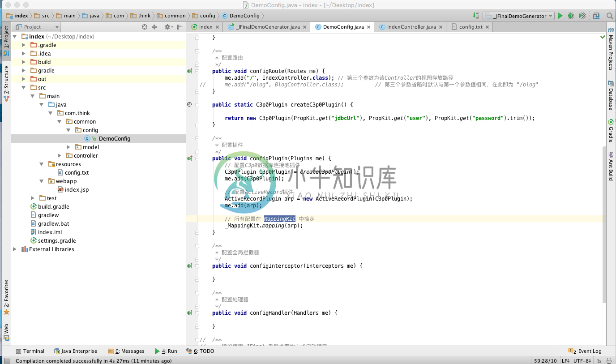Click @ gutter icon beside createC3p0Plugin
The image size is (616, 364).
[x=189, y=104]
